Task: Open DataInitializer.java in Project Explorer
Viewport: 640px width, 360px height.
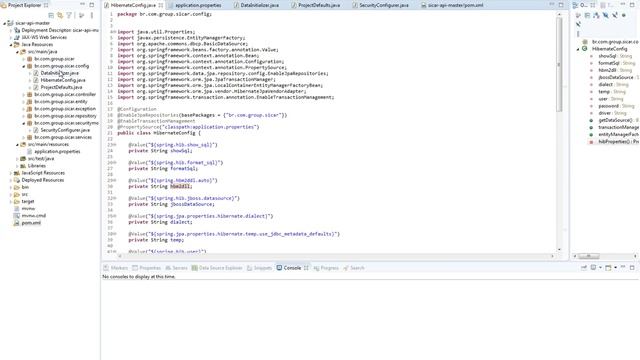Action: tap(60, 73)
